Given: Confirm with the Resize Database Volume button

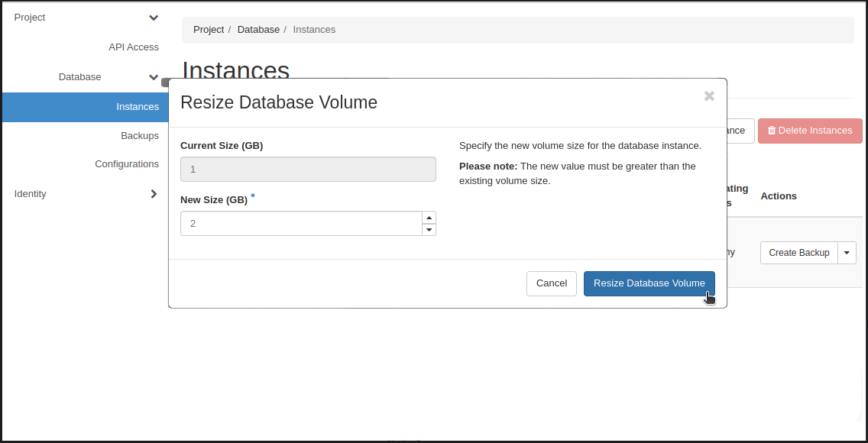Looking at the screenshot, I should coord(649,283).
